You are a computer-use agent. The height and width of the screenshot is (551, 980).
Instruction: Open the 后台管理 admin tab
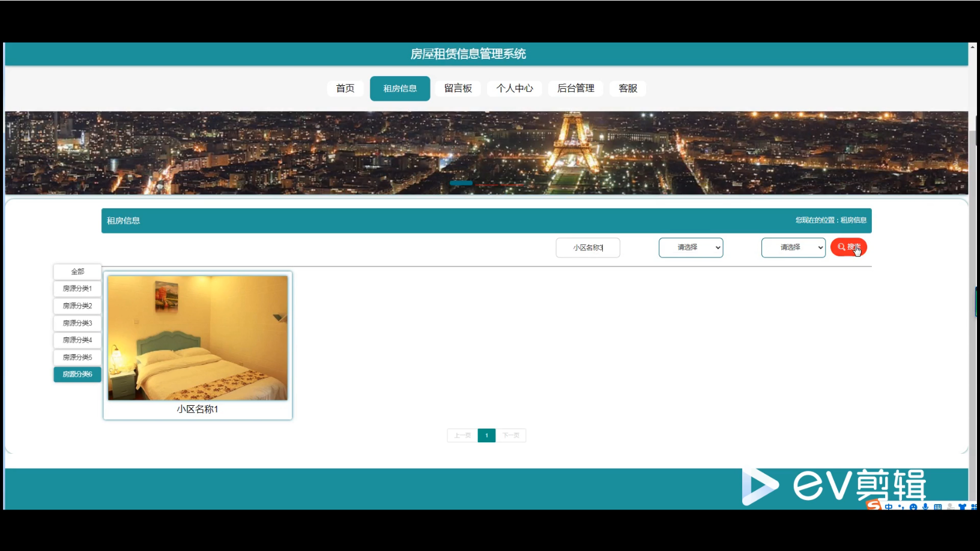576,88
